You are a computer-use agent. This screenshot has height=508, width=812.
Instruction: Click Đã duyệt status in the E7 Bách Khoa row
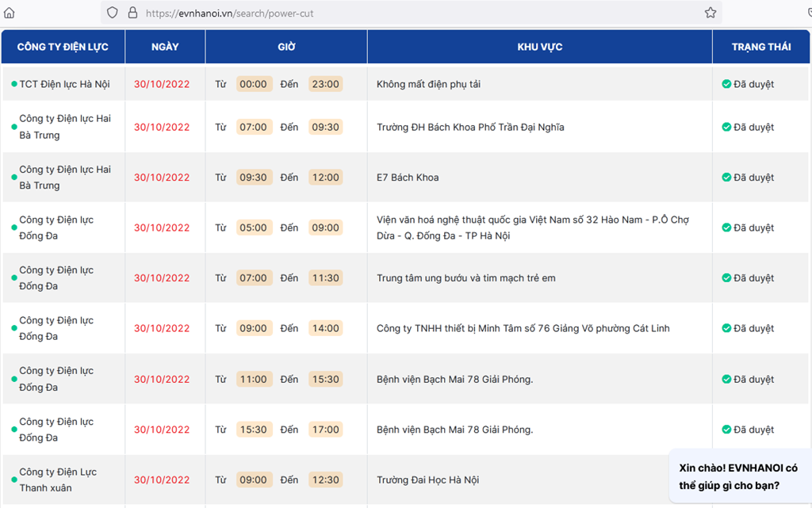(x=753, y=177)
